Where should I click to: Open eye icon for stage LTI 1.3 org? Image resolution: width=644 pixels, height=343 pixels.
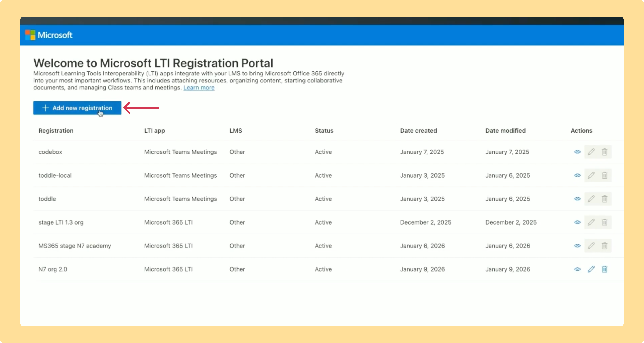pyautogui.click(x=577, y=222)
